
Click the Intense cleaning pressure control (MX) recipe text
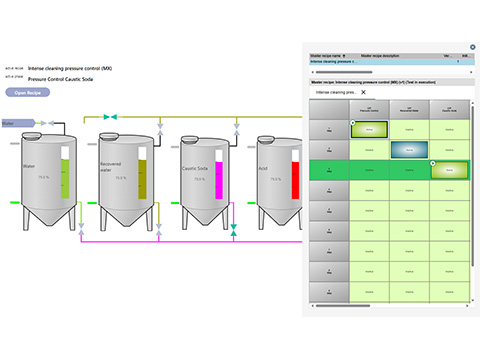(x=70, y=68)
